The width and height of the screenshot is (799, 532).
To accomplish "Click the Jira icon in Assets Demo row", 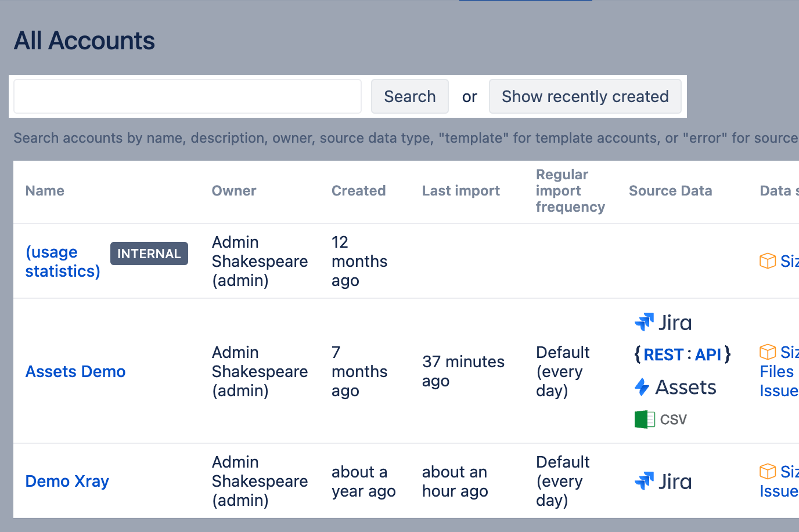I will 663,323.
